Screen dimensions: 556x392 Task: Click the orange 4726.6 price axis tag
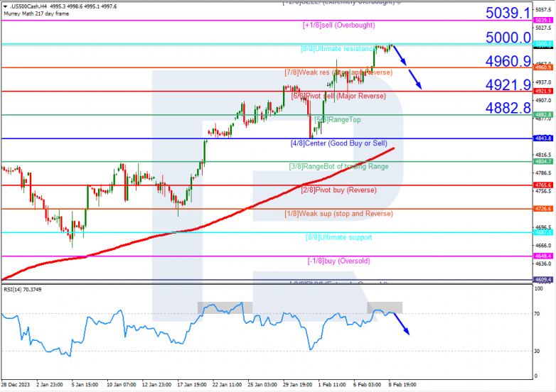coord(543,209)
